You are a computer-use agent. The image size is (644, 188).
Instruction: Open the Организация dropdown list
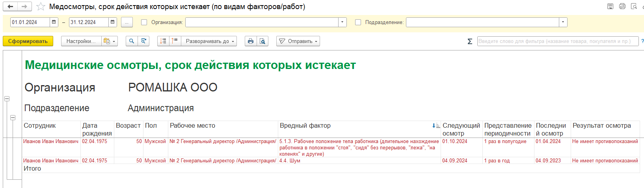pyautogui.click(x=342, y=22)
